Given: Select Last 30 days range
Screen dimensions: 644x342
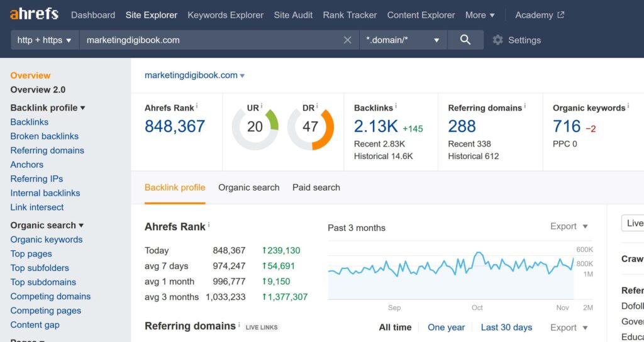Looking at the screenshot, I should click(506, 327).
